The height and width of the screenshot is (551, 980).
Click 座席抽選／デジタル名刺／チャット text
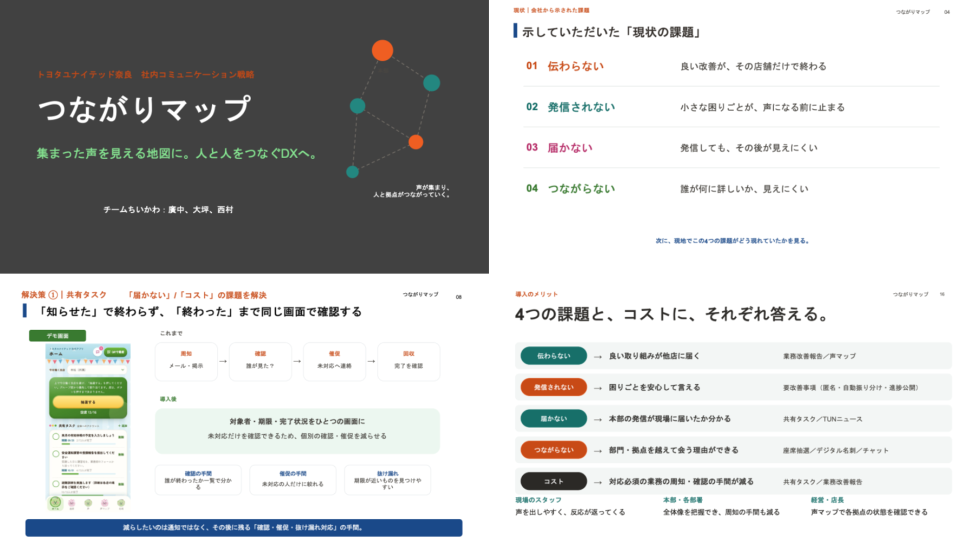click(x=836, y=450)
